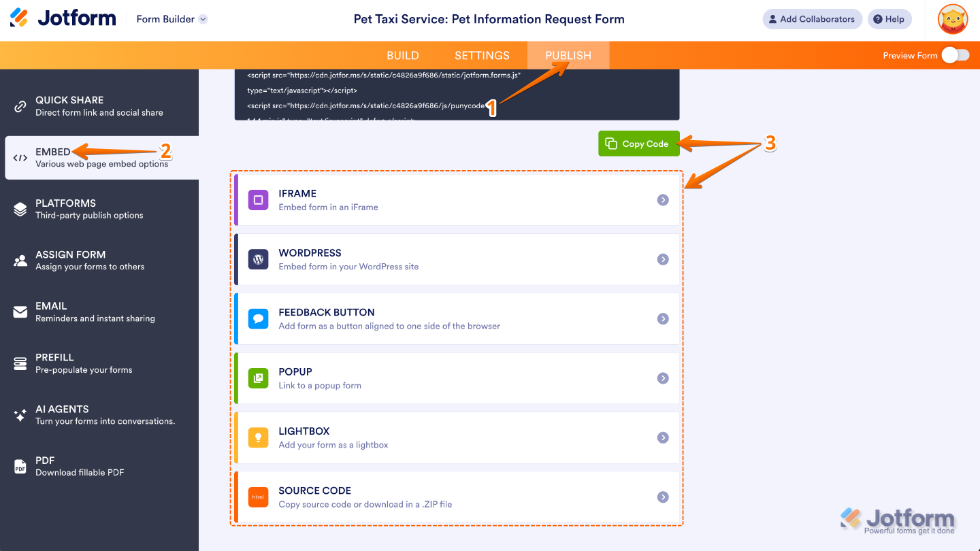Select the AI Agents sparkle icon
Viewport: 980px width, 551px height.
(19, 414)
